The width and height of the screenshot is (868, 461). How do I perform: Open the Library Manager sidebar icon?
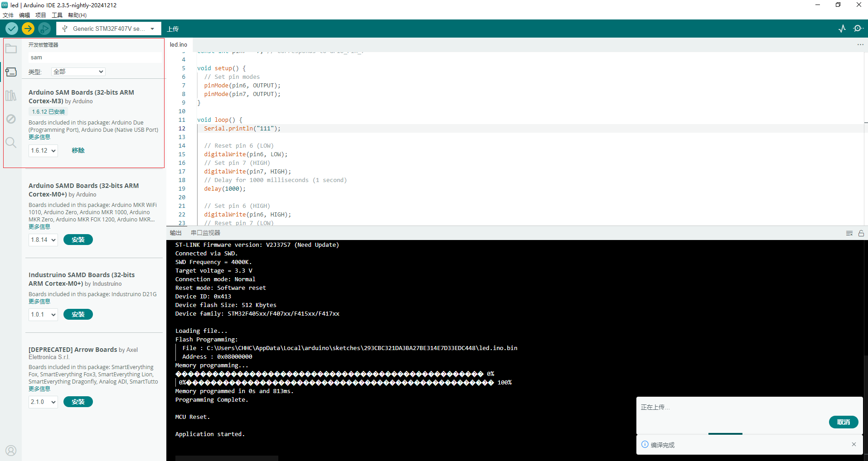coord(11,95)
